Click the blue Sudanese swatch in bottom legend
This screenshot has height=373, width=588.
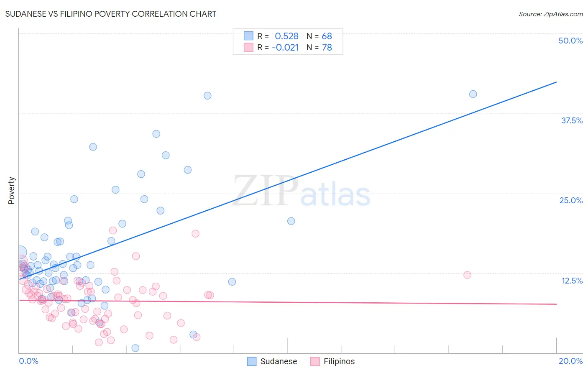pyautogui.click(x=252, y=361)
